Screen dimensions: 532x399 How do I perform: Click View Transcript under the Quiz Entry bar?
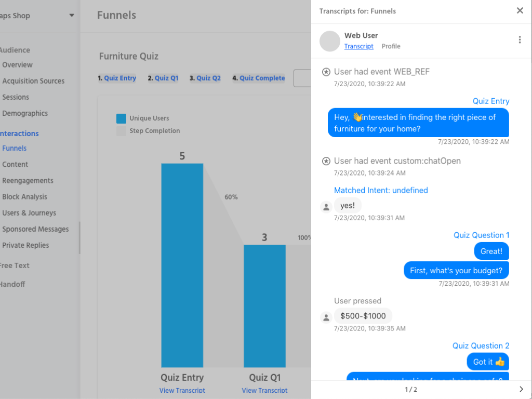pyautogui.click(x=182, y=390)
